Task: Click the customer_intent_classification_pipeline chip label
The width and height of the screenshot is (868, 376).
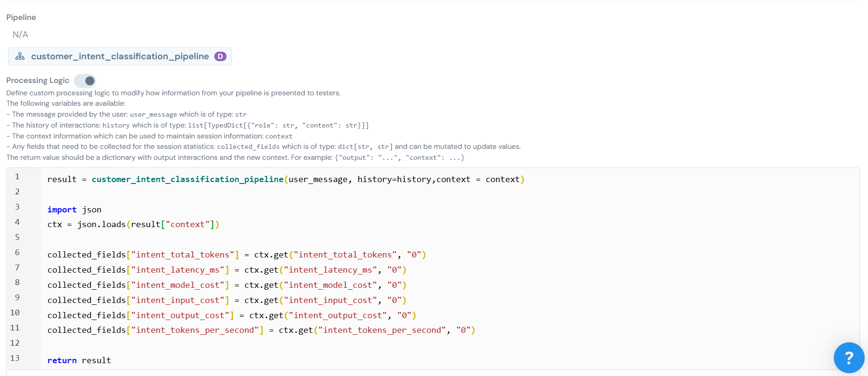Action: pyautogui.click(x=120, y=56)
